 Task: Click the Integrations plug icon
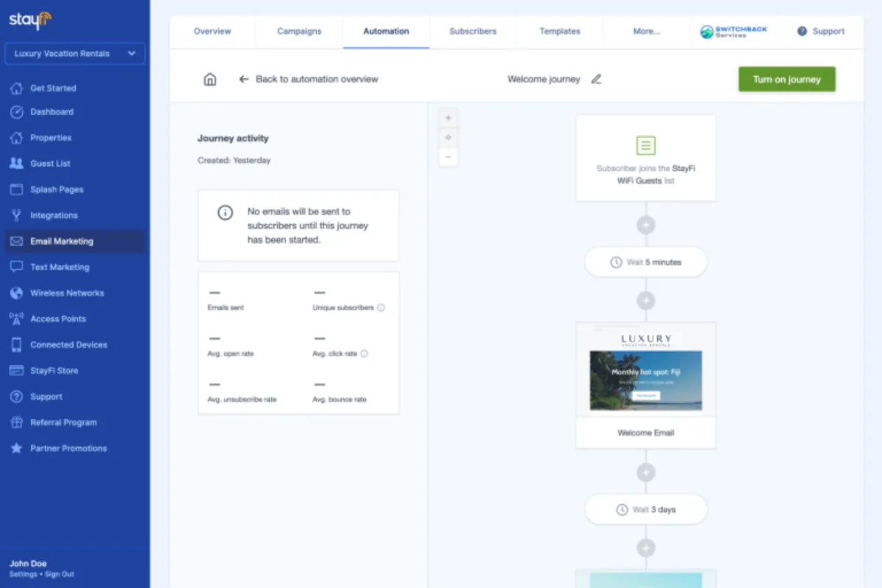16,215
